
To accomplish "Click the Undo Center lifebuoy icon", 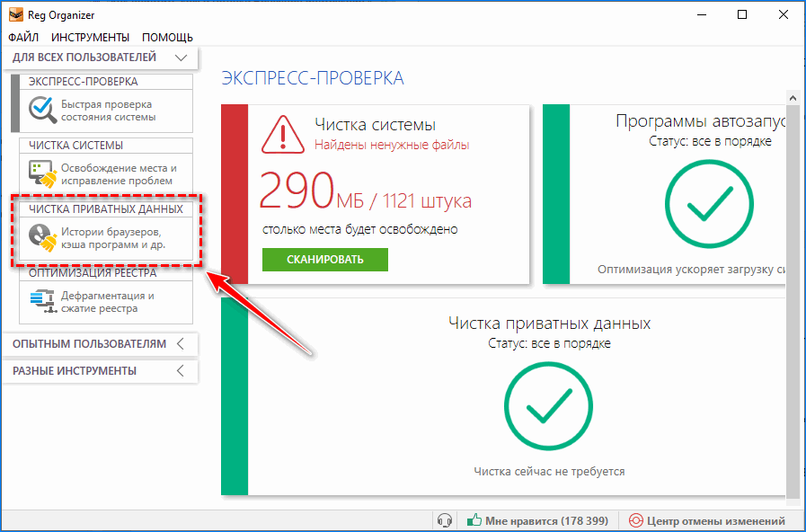I will pyautogui.click(x=636, y=520).
